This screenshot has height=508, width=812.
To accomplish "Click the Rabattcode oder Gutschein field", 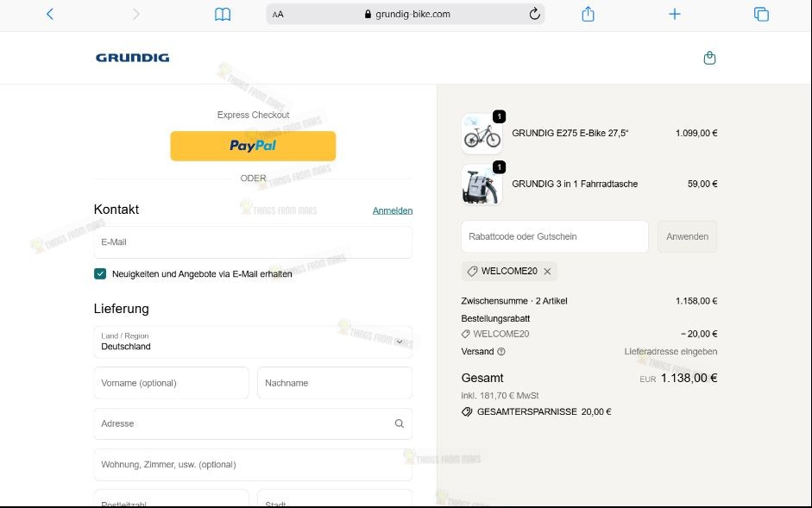I will click(x=554, y=235).
